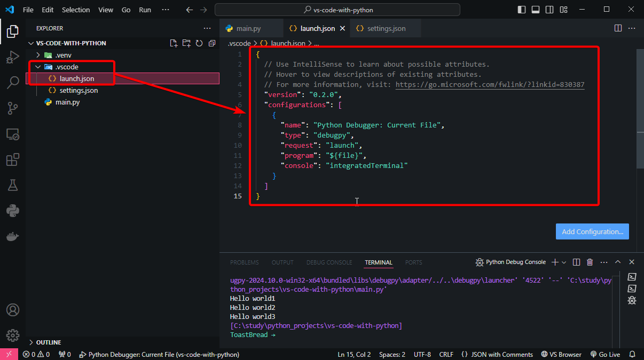Toggle primary side bar visibility

[522, 10]
